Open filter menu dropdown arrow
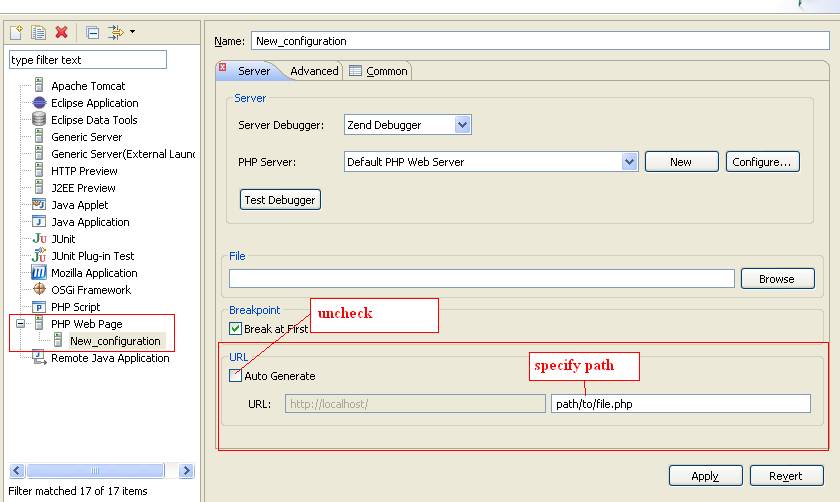The width and height of the screenshot is (840, 502). 132,32
